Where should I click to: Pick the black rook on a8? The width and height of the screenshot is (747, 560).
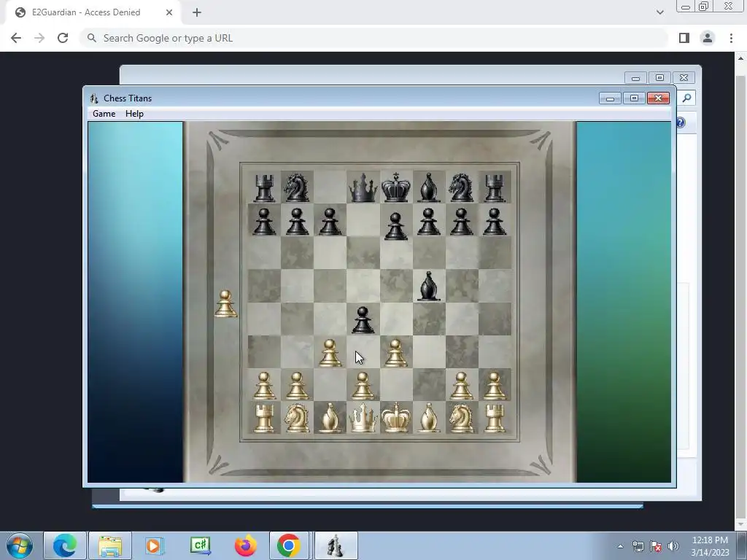click(x=264, y=188)
